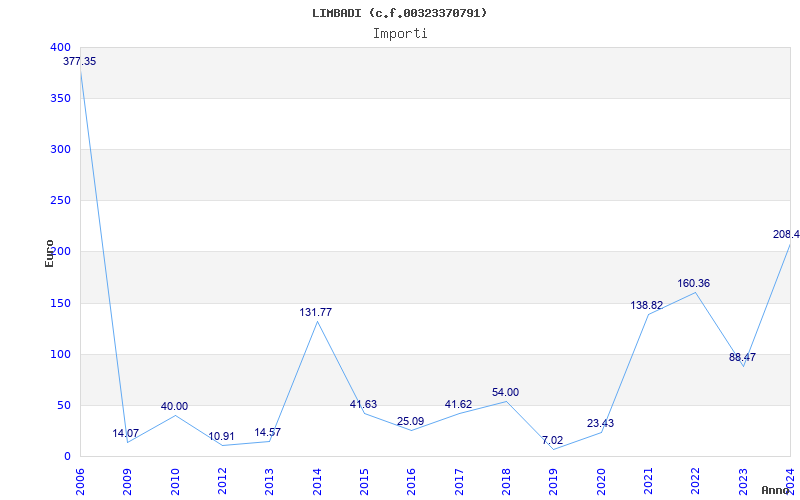Click the 2019 x-axis year label
Image resolution: width=800 pixels, height=500 pixels.
coord(554,482)
